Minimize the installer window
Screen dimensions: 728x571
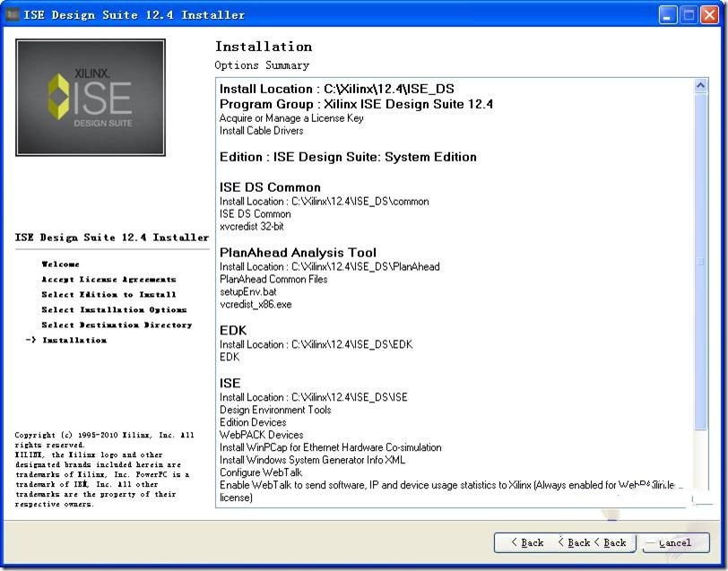click(x=667, y=15)
